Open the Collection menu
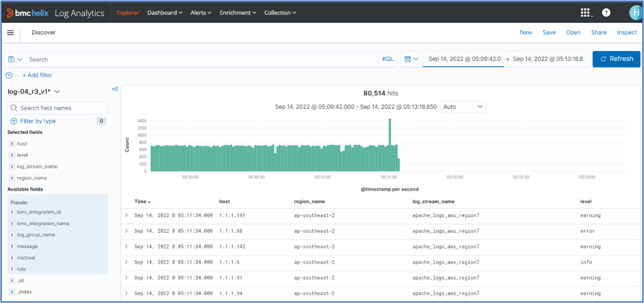This screenshot has width=644, height=303. tap(280, 13)
